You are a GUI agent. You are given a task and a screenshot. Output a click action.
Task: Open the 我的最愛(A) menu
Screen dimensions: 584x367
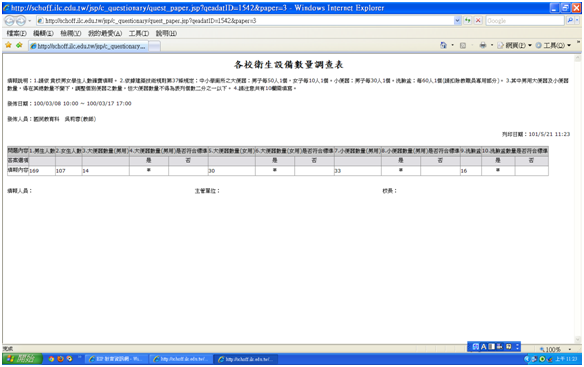coord(105,34)
